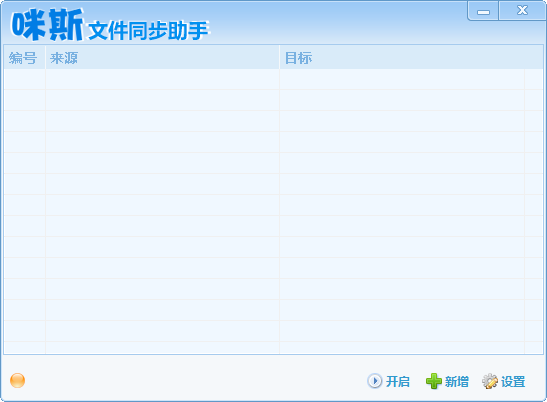Start syncing via the 开启 text label

[398, 381]
